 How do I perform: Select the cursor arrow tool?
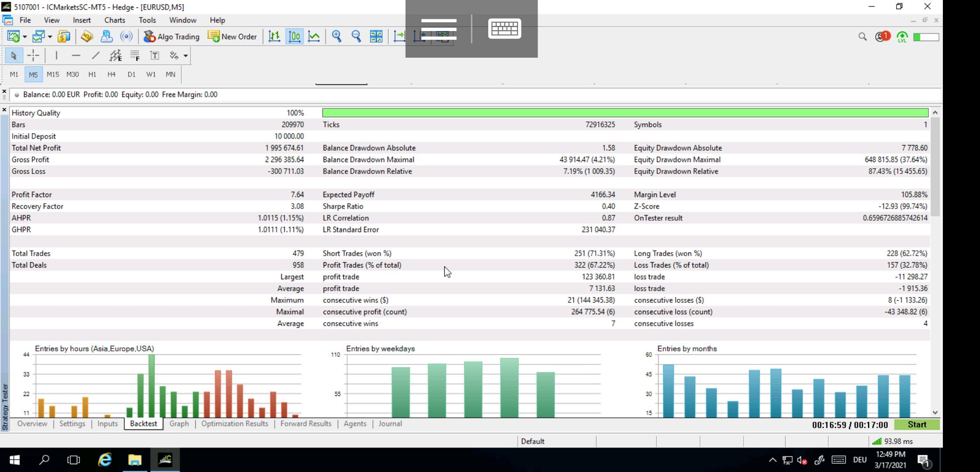tap(14, 56)
